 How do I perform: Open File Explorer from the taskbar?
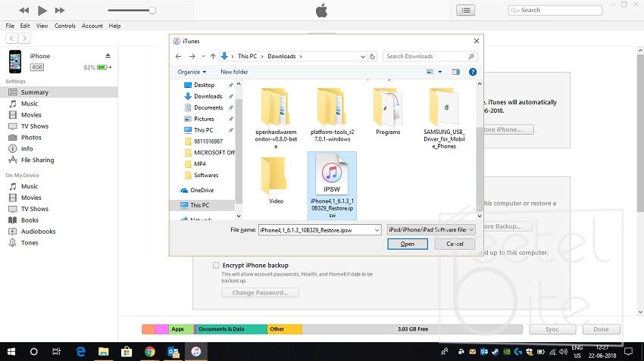(x=104, y=352)
